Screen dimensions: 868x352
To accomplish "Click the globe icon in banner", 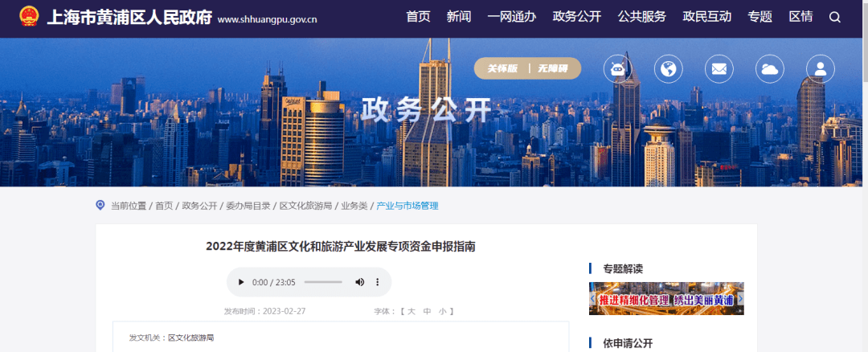I will [x=668, y=69].
